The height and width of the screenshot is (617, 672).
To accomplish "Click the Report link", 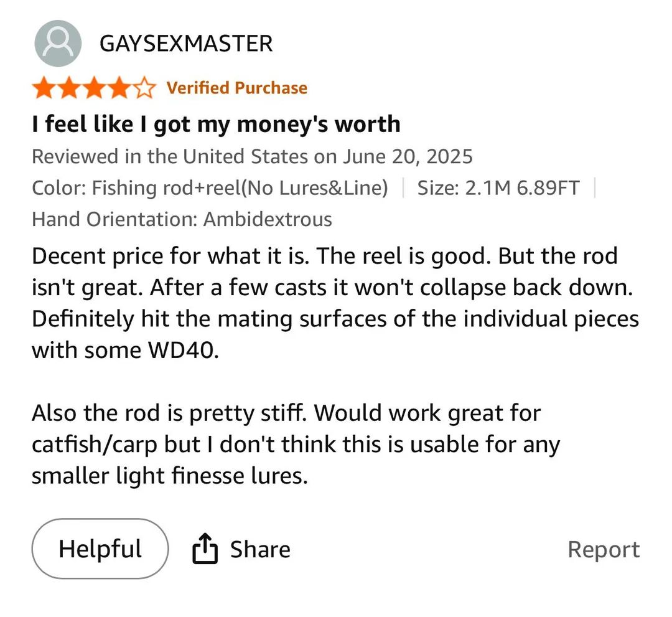I will tap(603, 549).
